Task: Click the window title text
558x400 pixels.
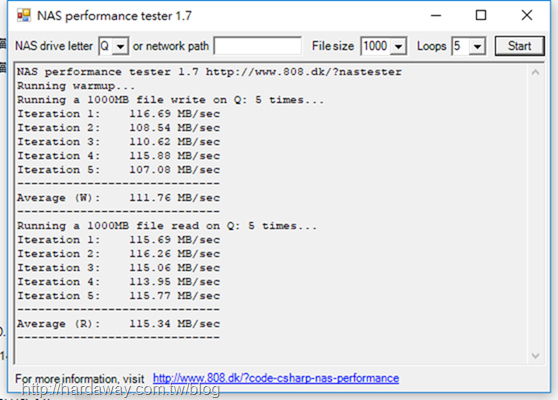Action: point(114,16)
